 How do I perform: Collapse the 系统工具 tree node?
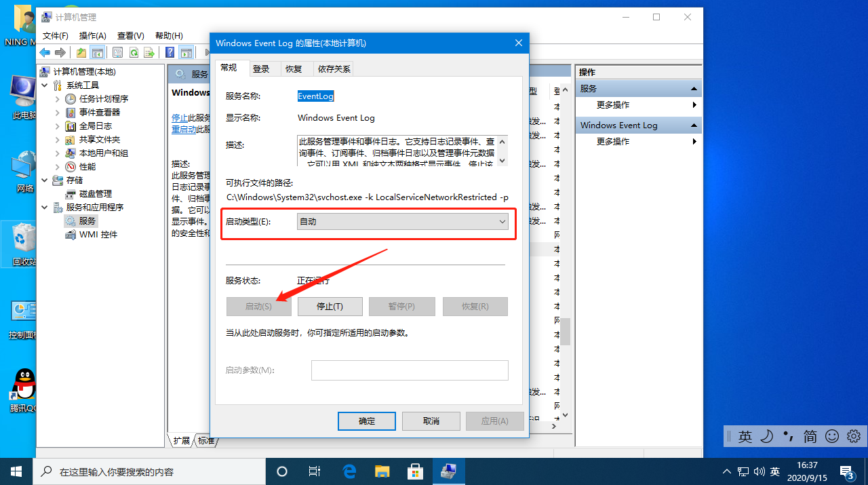pos(45,85)
